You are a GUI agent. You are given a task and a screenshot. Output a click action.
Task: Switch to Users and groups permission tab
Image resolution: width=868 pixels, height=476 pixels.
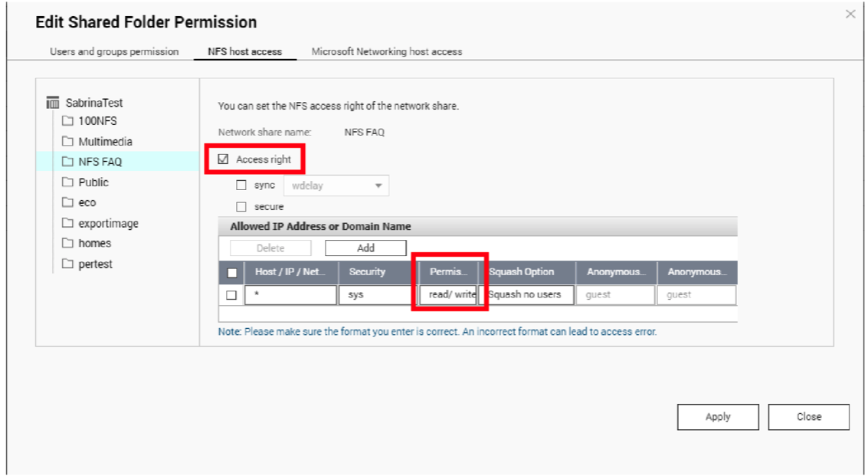pyautogui.click(x=114, y=51)
